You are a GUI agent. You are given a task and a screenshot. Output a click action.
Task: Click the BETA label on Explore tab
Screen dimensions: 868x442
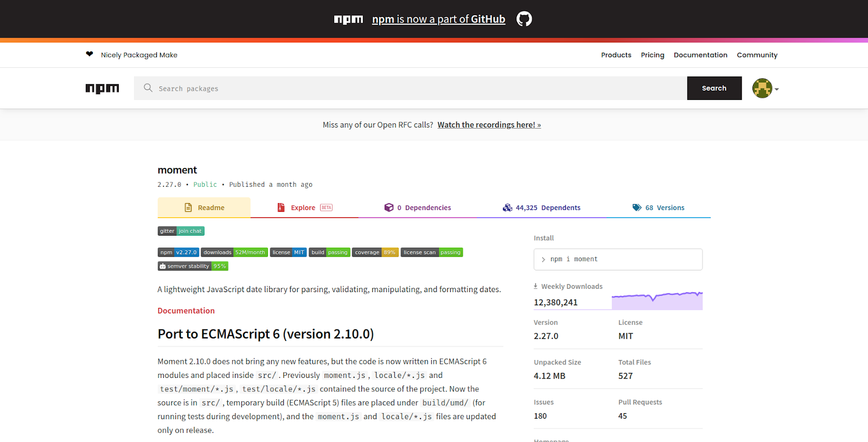point(326,207)
